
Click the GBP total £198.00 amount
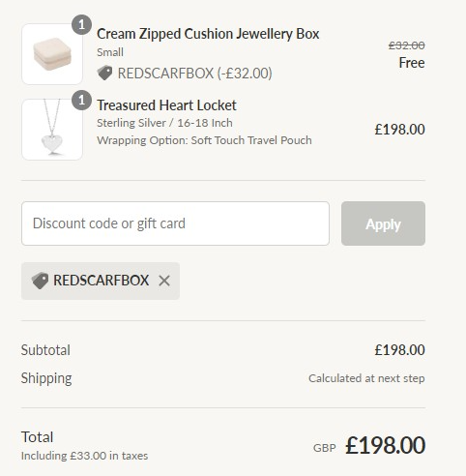tap(385, 446)
